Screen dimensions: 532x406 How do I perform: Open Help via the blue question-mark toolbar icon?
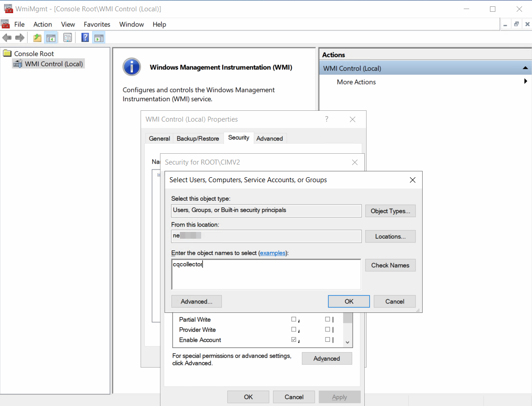[85, 38]
